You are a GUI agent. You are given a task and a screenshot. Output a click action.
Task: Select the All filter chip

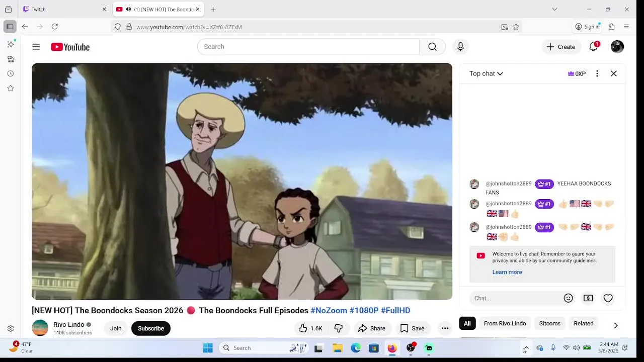click(x=467, y=323)
